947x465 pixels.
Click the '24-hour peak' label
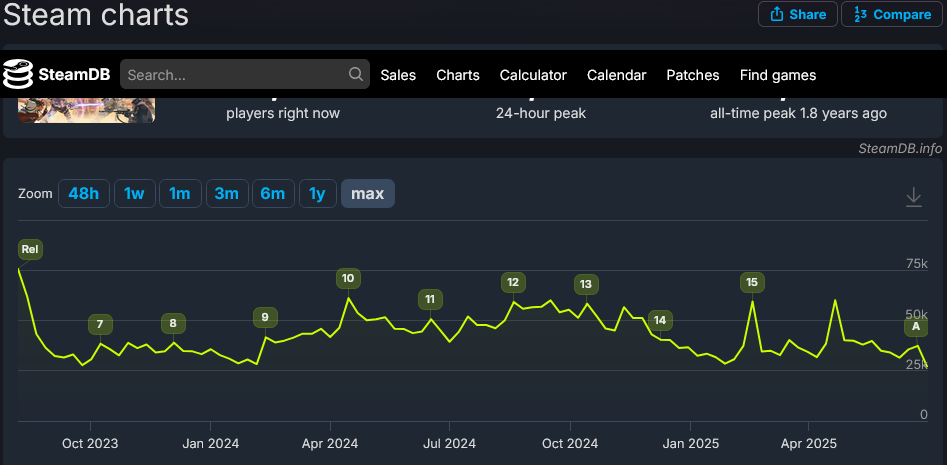pos(541,113)
